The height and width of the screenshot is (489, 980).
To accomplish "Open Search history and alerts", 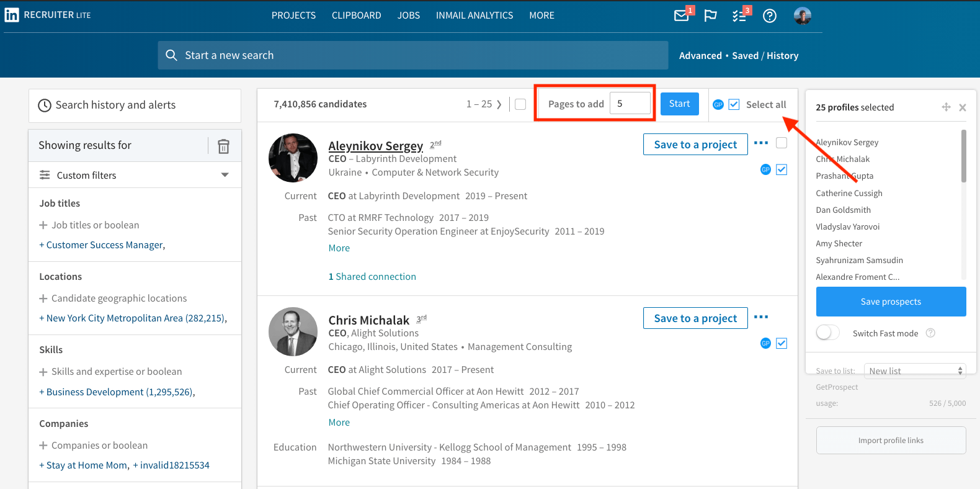I will coord(135,105).
